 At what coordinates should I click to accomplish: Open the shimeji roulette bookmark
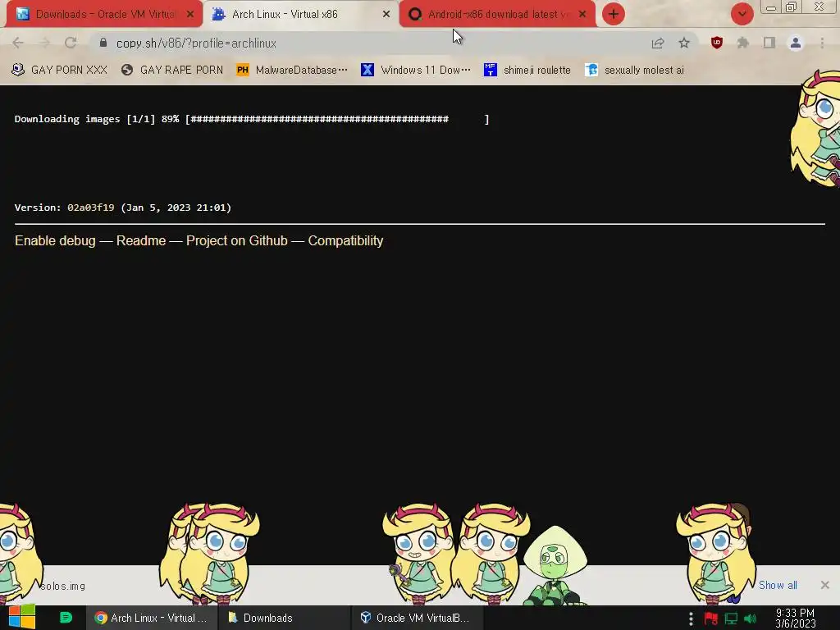(527, 70)
